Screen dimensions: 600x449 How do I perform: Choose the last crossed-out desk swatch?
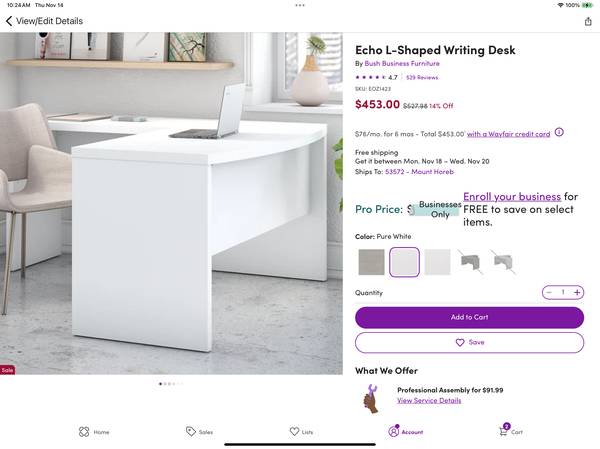(x=503, y=262)
